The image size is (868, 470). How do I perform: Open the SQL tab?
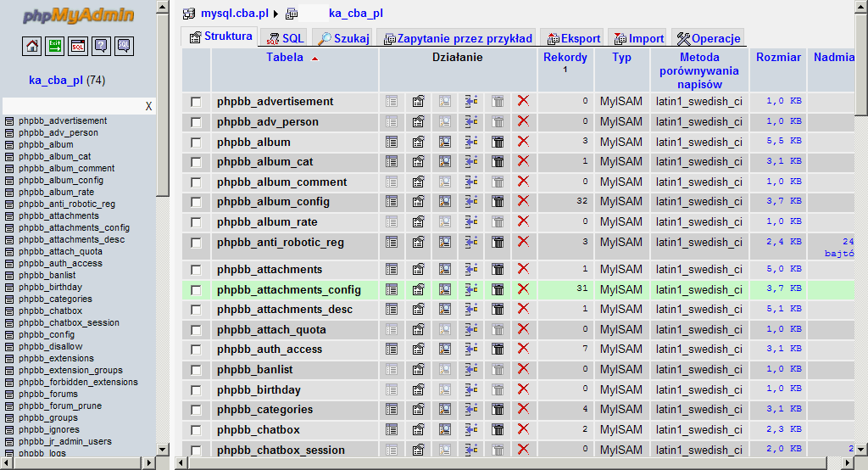[x=285, y=38]
